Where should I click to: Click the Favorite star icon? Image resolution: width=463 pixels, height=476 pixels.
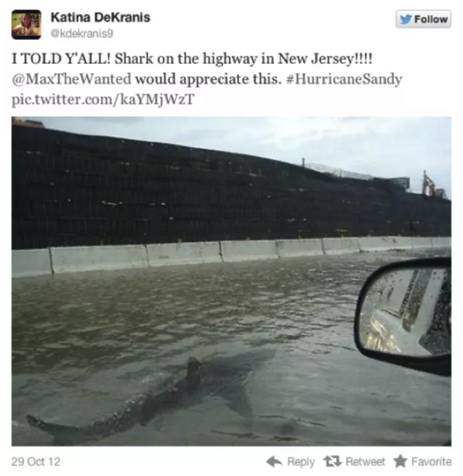pyautogui.click(x=400, y=461)
